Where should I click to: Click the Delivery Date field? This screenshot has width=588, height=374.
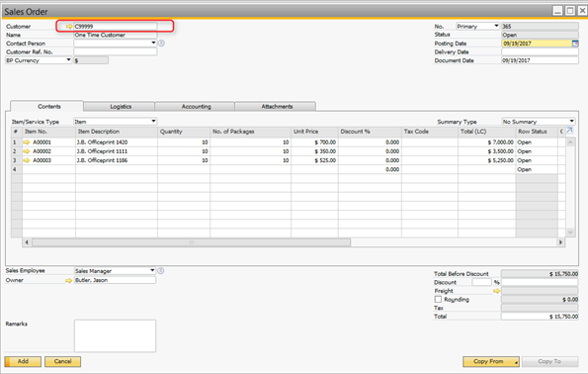(x=540, y=51)
